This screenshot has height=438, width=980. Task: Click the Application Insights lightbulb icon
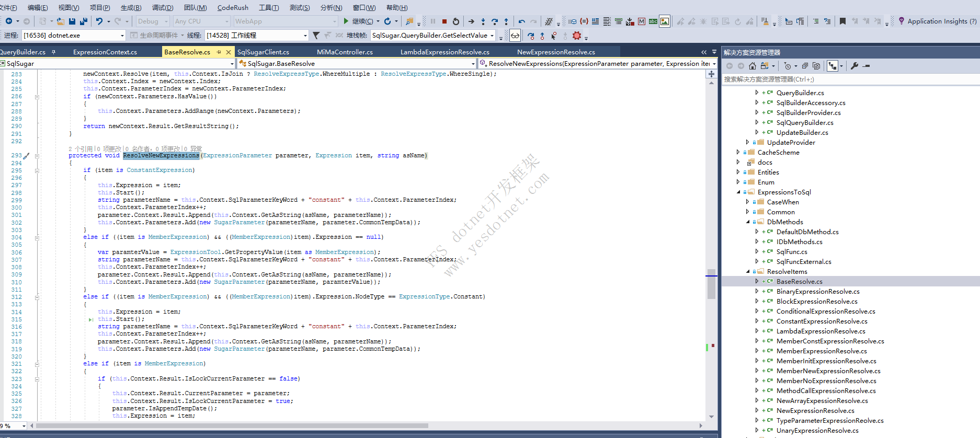pos(902,21)
